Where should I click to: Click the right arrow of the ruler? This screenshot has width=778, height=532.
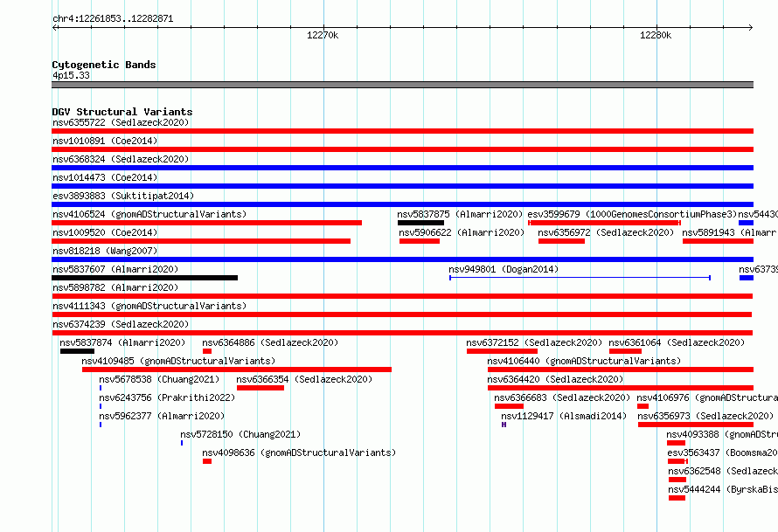[750, 27]
